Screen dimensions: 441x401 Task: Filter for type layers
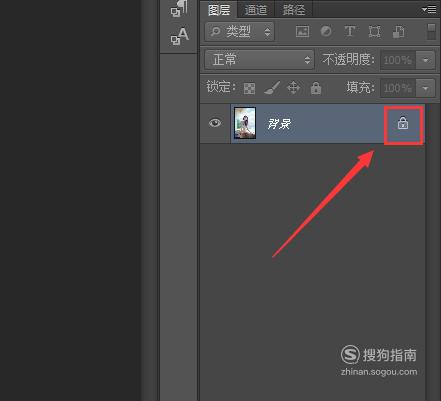tap(350, 32)
